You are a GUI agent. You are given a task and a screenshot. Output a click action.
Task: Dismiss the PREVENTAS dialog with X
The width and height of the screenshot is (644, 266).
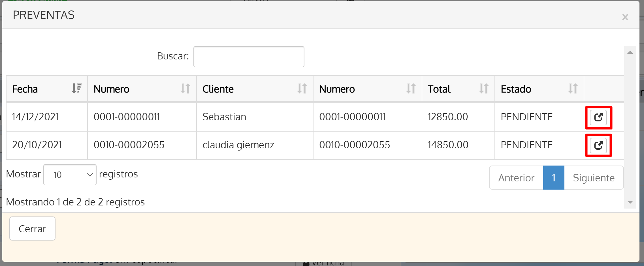(x=625, y=17)
